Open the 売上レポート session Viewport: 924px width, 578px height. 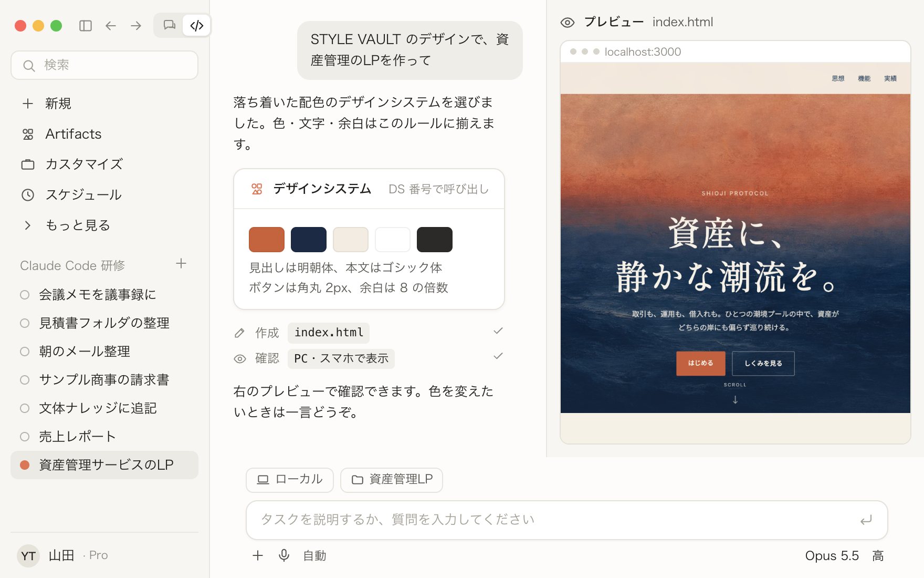click(x=104, y=437)
